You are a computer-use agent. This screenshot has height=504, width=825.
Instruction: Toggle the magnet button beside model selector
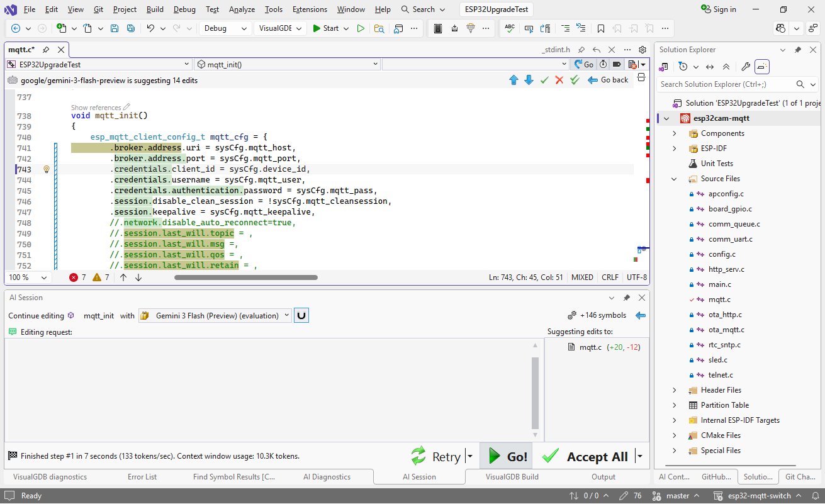pos(301,316)
